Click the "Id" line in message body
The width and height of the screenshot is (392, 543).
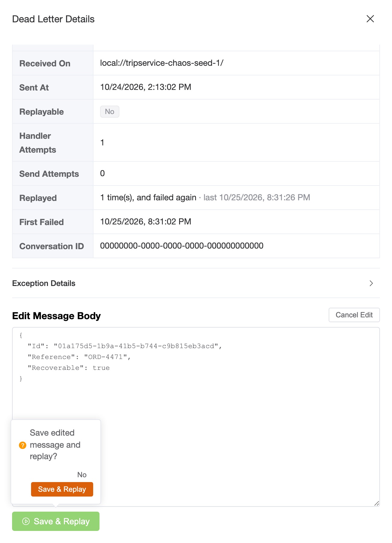(125, 346)
